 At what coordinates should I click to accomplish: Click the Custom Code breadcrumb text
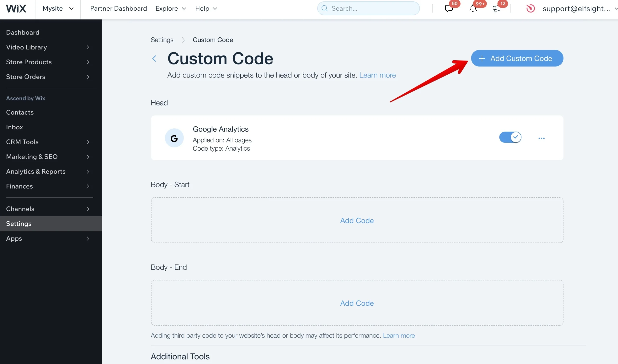tap(213, 40)
